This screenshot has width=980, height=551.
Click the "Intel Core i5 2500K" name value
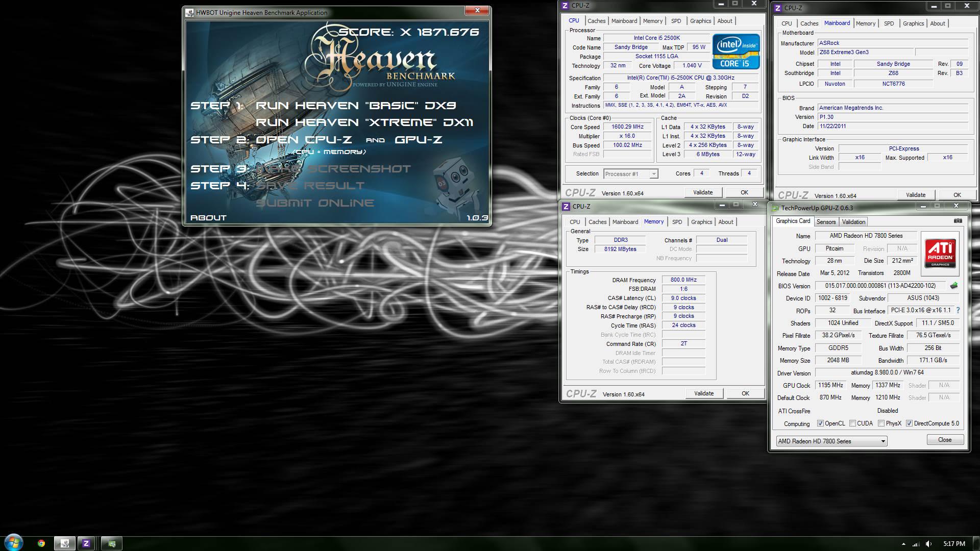point(656,38)
